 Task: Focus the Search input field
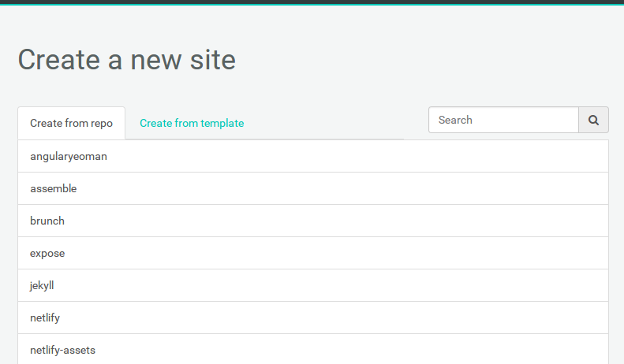pyautogui.click(x=503, y=120)
